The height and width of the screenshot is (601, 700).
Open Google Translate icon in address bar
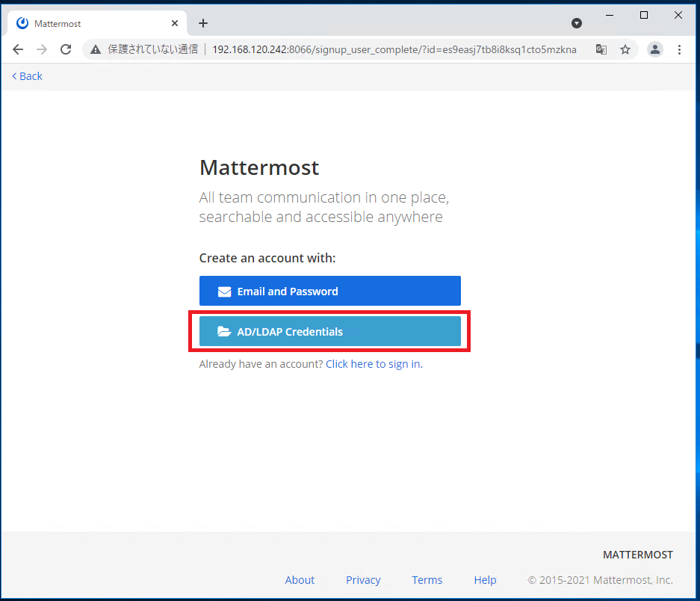601,49
